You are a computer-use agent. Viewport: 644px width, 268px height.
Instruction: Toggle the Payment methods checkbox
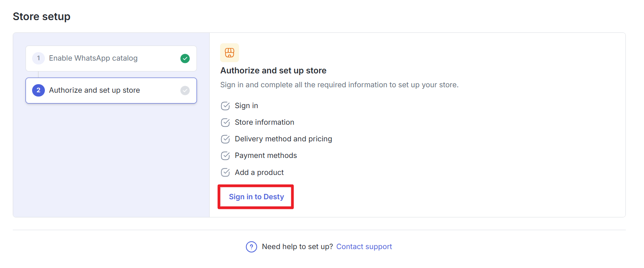225,156
